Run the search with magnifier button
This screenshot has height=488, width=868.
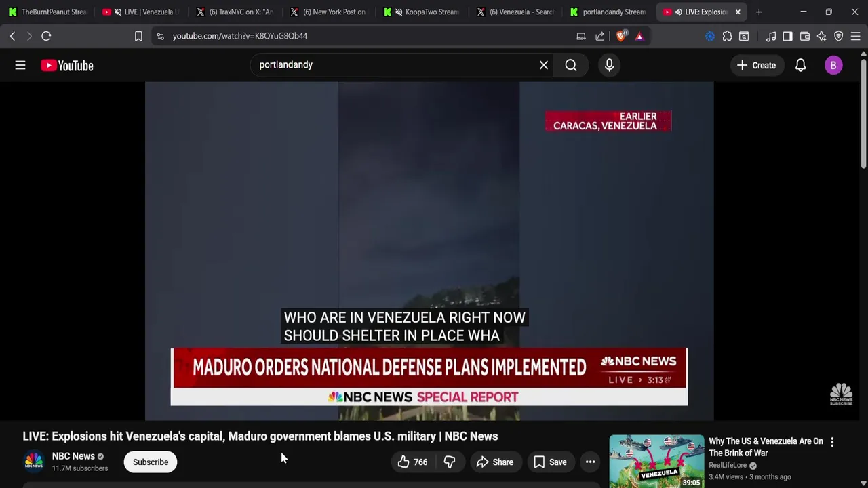pos(571,65)
